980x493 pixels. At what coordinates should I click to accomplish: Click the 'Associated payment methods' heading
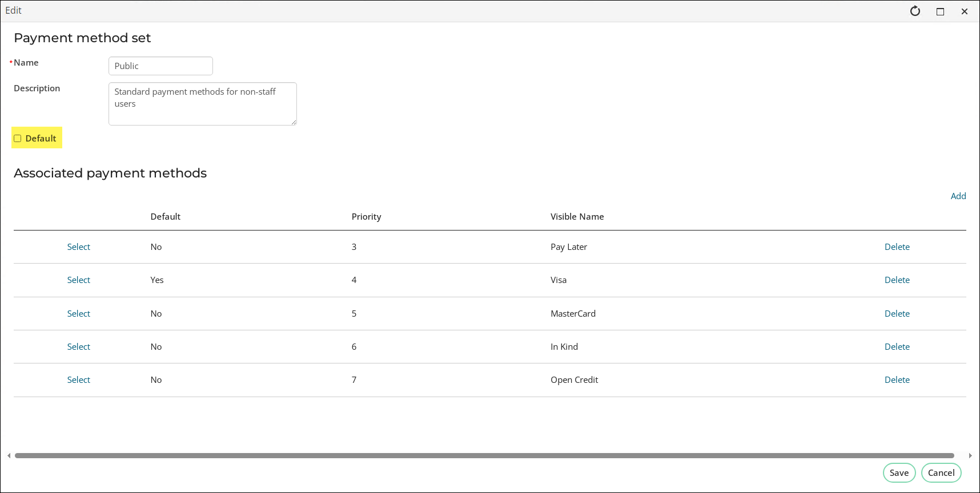coord(110,173)
